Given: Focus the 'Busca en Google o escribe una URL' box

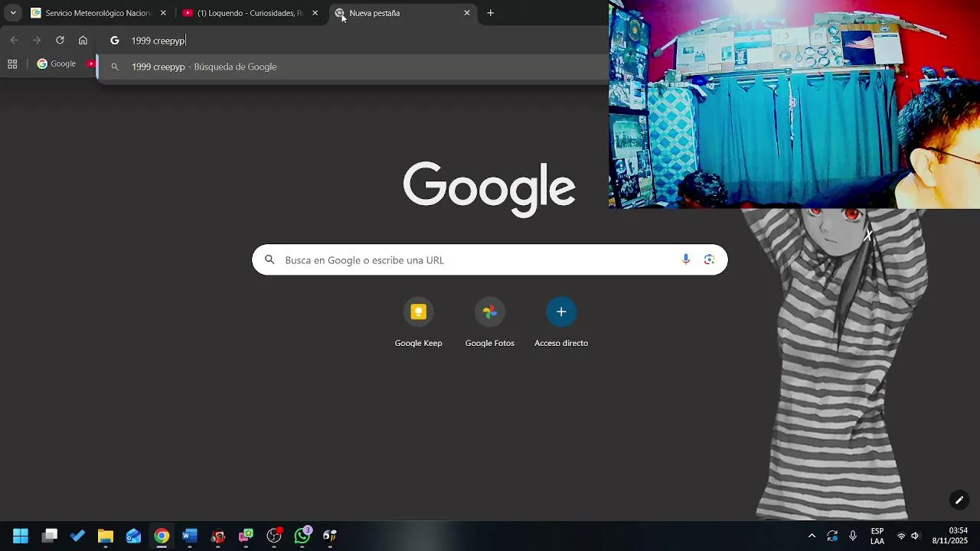Looking at the screenshot, I should 490,260.
